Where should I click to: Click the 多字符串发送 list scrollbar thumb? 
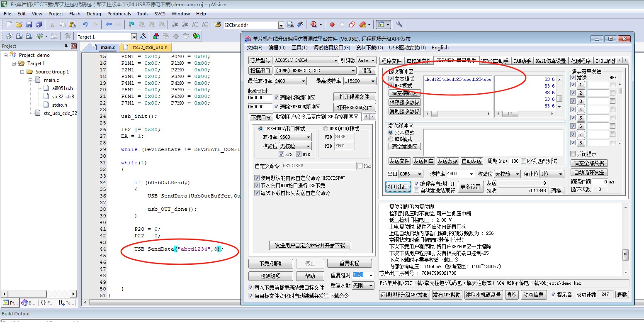(620, 91)
